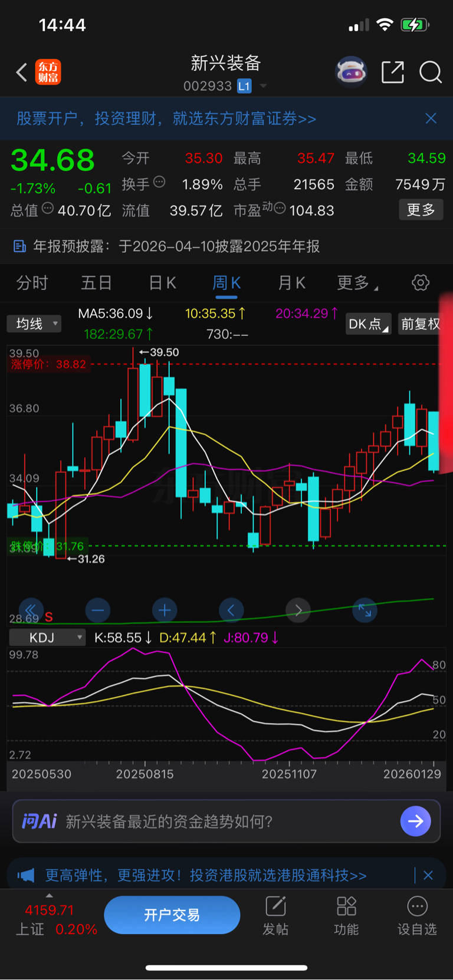Open the 年报预披露 notice icon
The height and width of the screenshot is (980, 453).
coord(19,246)
